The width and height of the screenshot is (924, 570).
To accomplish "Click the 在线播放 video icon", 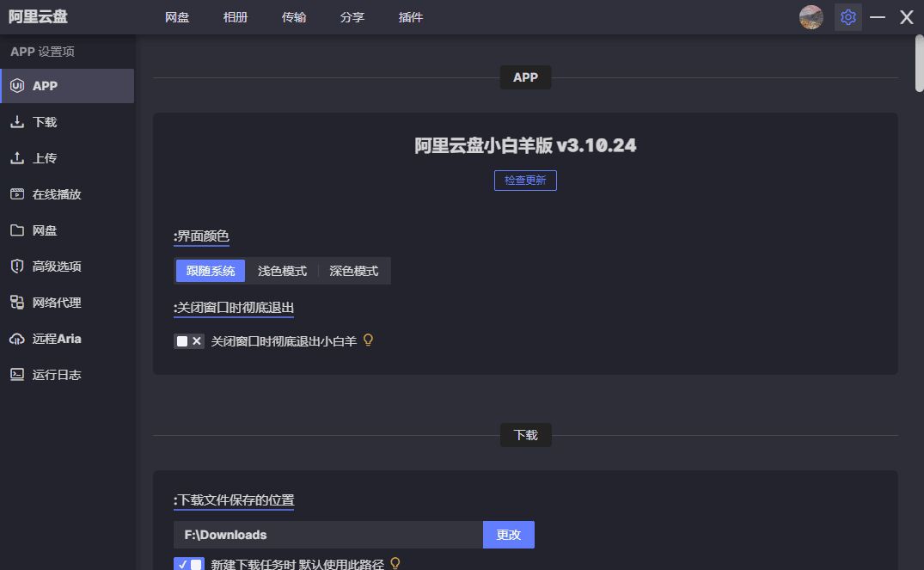I will [x=17, y=194].
